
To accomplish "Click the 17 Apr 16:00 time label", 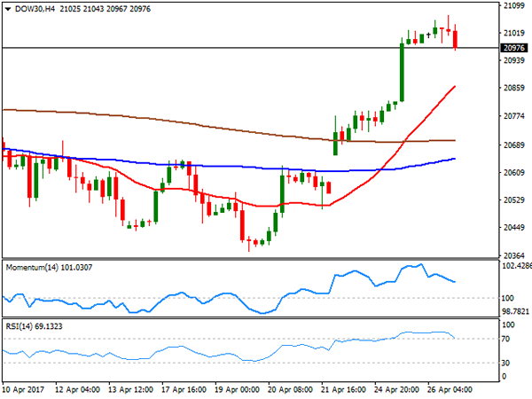I will coord(184,389).
